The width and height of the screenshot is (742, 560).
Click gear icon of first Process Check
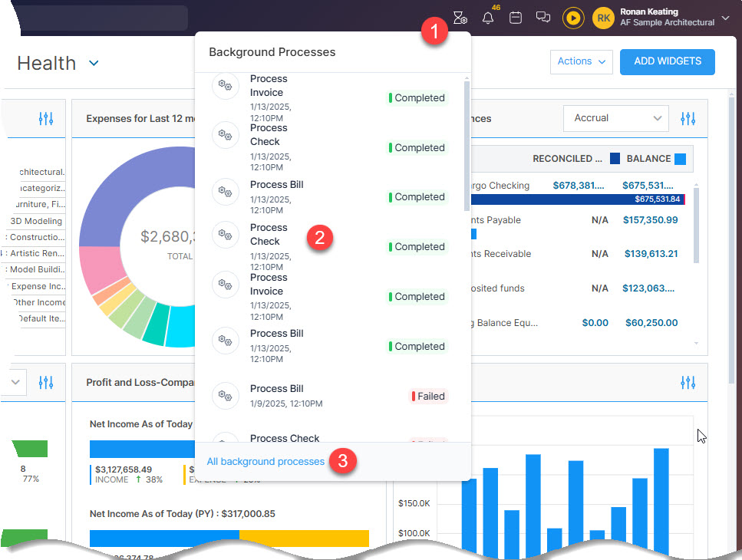(x=226, y=135)
